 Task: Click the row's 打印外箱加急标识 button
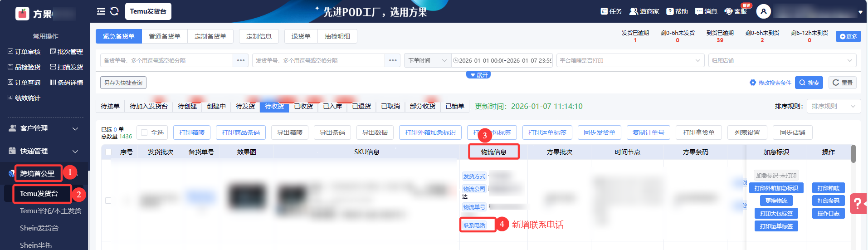(x=776, y=188)
